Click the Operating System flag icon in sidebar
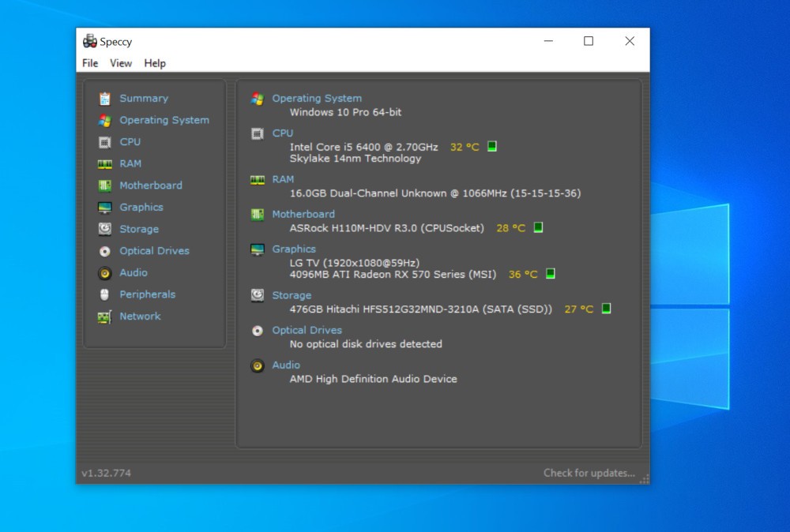The image size is (790, 532). (x=105, y=120)
